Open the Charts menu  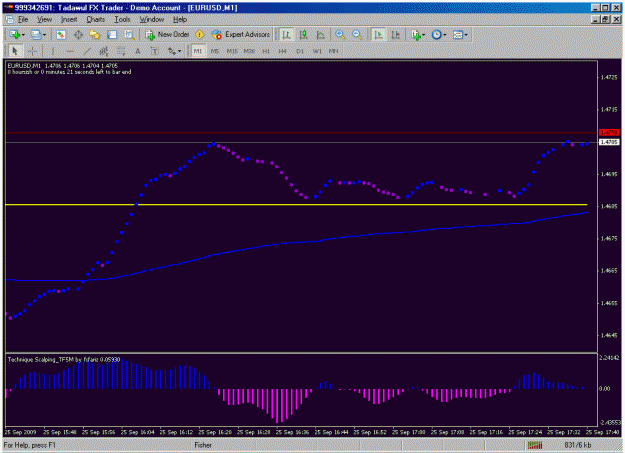(96, 19)
